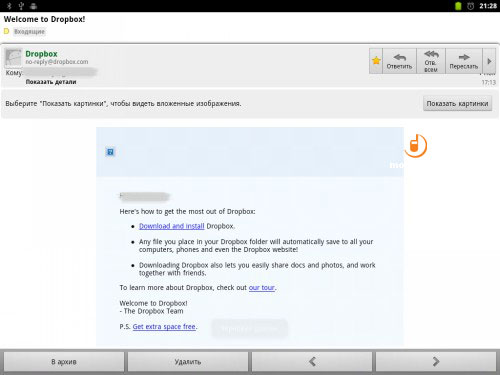Reply all with Отв. всем button

[x=431, y=61]
